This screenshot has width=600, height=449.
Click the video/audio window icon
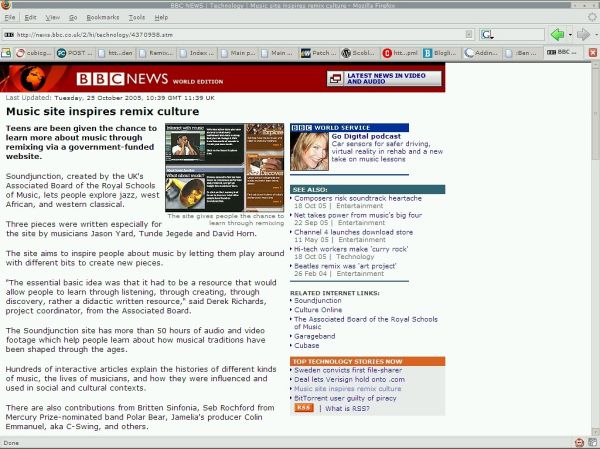pyautogui.click(x=335, y=79)
